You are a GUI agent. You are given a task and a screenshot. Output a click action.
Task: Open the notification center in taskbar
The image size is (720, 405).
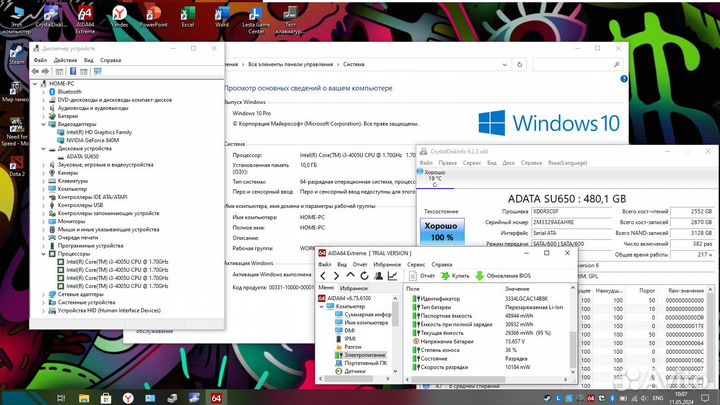pos(705,398)
